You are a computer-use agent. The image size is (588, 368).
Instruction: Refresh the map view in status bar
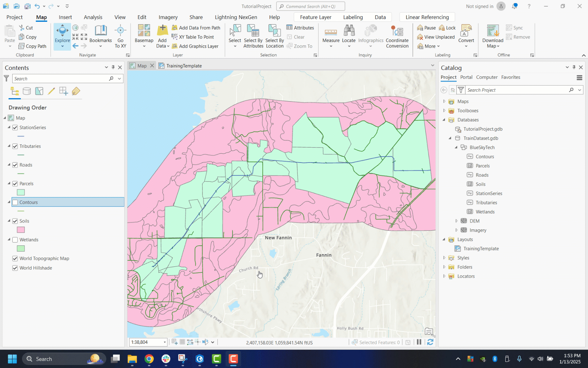[430, 342]
